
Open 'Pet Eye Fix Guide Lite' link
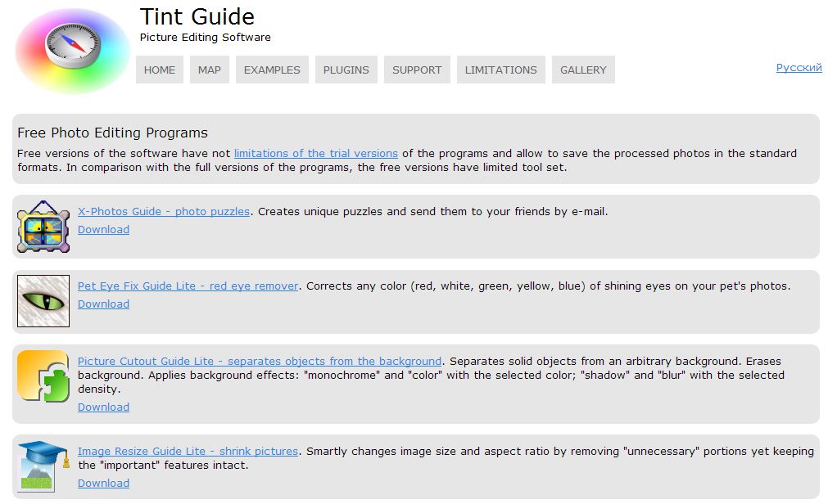pos(188,286)
